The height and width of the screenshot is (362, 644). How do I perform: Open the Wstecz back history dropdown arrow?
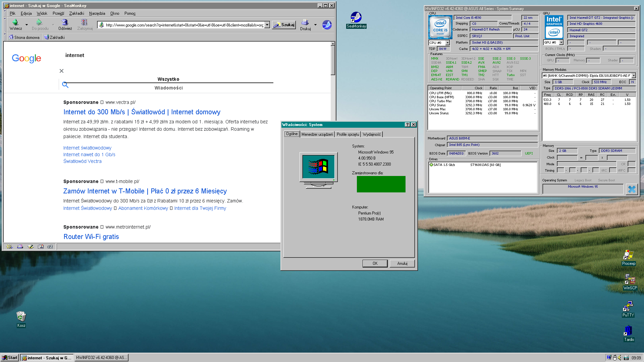(x=26, y=25)
